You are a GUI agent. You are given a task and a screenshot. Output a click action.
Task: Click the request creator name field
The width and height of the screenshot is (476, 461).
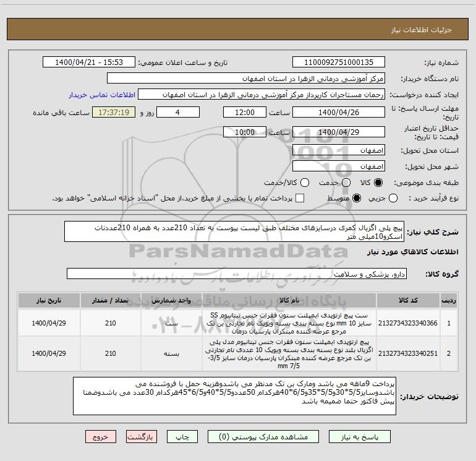click(x=261, y=95)
